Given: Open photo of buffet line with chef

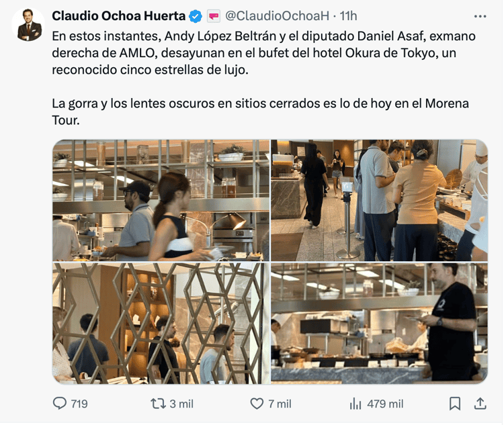Looking at the screenshot, I should [379, 200].
